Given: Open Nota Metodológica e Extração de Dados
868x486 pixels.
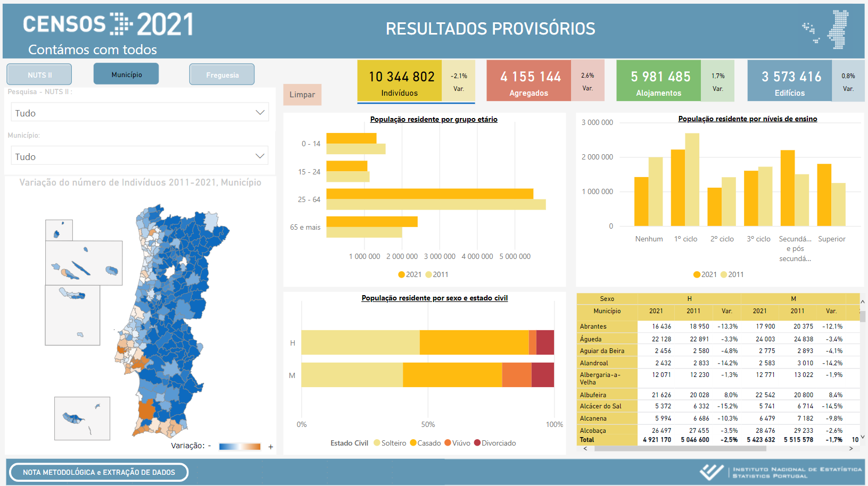Looking at the screenshot, I should coord(99,472).
